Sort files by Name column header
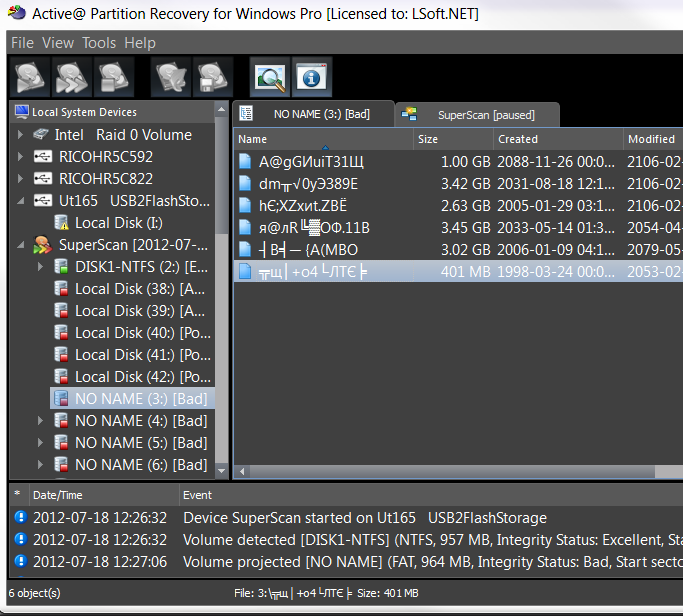683x616 pixels. click(324, 139)
